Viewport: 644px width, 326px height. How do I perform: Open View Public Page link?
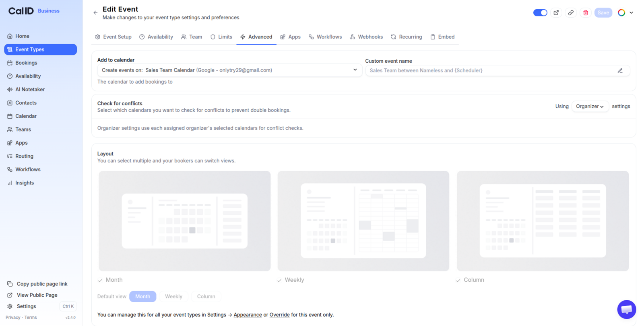pos(32,295)
